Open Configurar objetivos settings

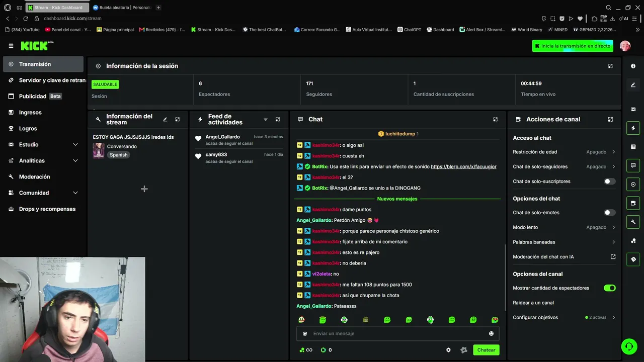tap(564, 318)
